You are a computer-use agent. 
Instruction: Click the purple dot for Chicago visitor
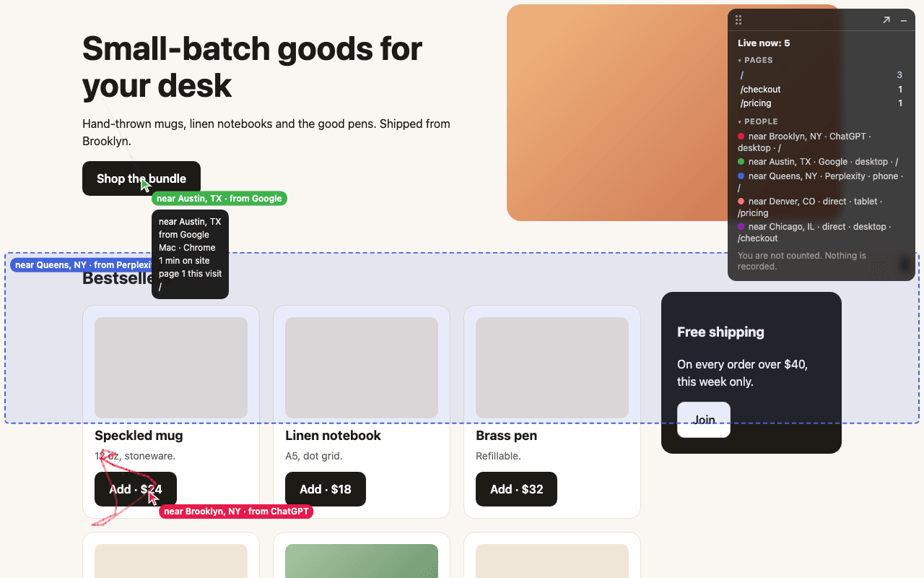pyautogui.click(x=741, y=227)
